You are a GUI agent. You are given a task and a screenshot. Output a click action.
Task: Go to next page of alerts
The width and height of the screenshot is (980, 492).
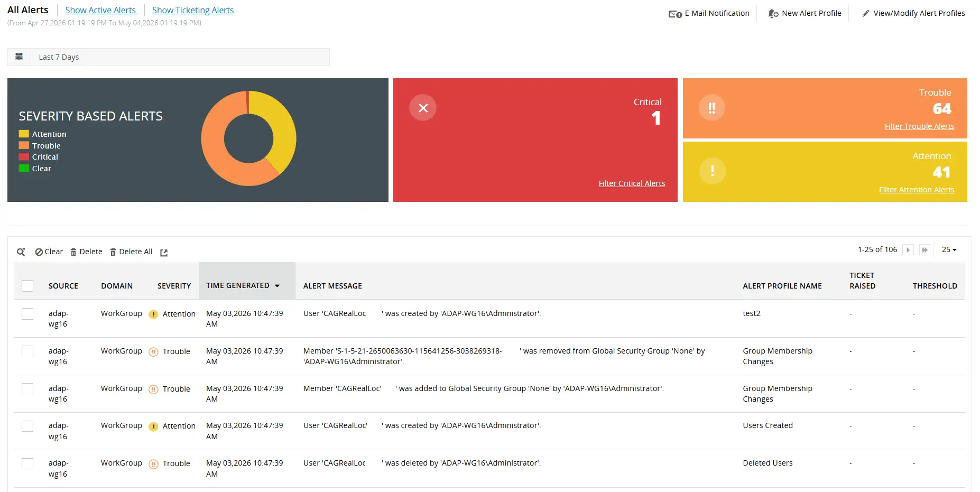coord(908,250)
